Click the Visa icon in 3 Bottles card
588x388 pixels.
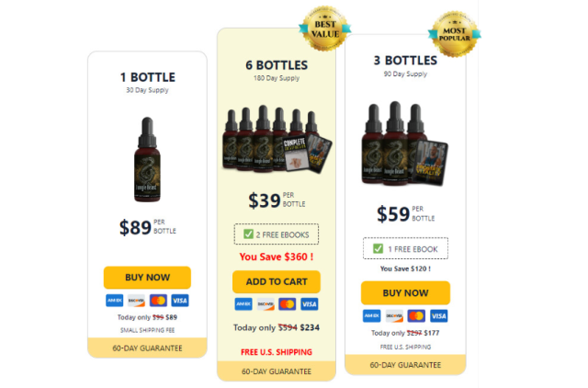pyautogui.click(x=439, y=316)
